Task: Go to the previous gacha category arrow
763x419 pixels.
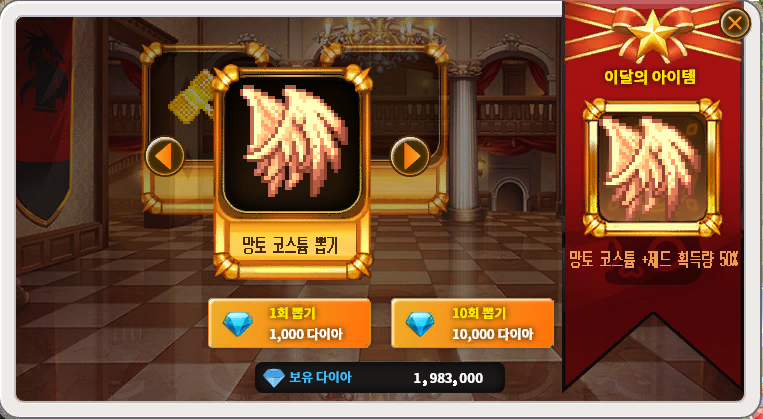Action: click(x=165, y=156)
